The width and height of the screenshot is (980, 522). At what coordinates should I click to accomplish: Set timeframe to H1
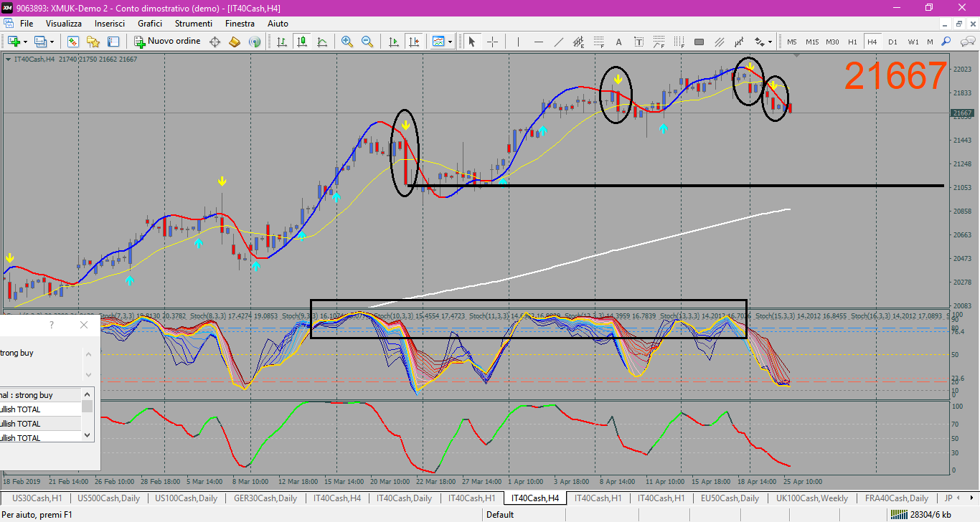click(x=852, y=42)
